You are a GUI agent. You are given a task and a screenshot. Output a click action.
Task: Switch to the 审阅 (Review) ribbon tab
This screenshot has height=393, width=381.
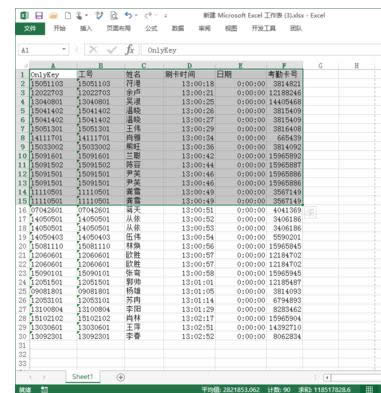(204, 29)
